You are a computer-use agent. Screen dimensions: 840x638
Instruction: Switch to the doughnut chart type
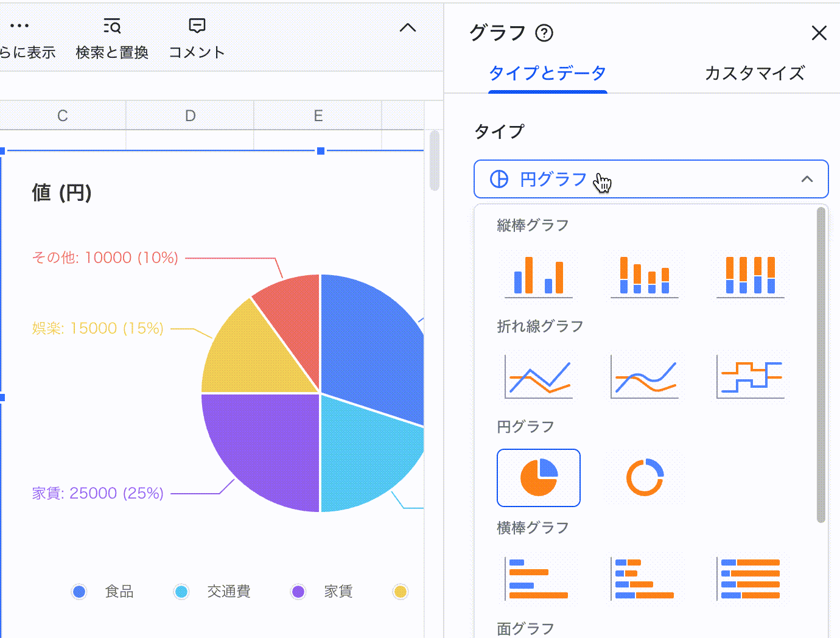coord(644,478)
